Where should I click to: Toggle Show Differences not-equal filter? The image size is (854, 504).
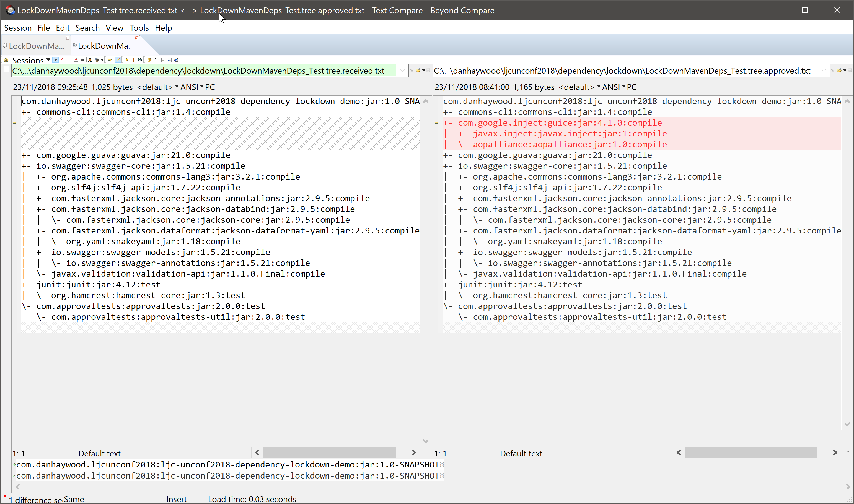(62, 60)
